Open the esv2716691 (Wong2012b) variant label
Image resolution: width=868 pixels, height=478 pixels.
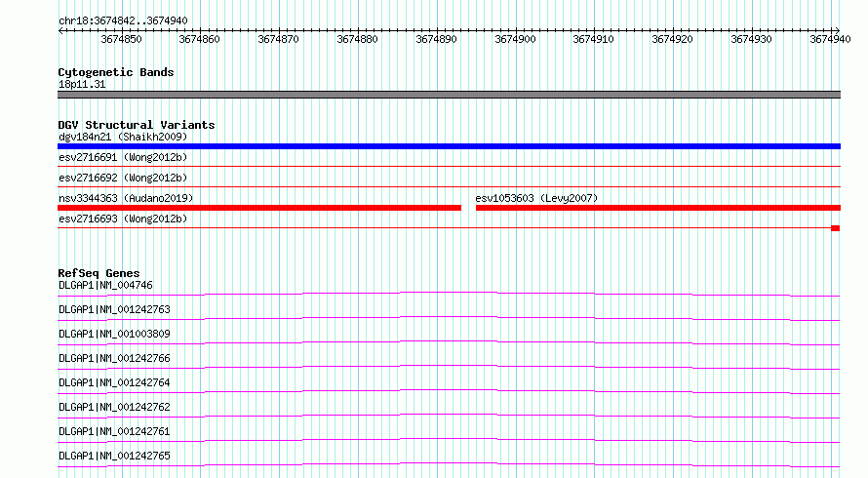[123, 157]
